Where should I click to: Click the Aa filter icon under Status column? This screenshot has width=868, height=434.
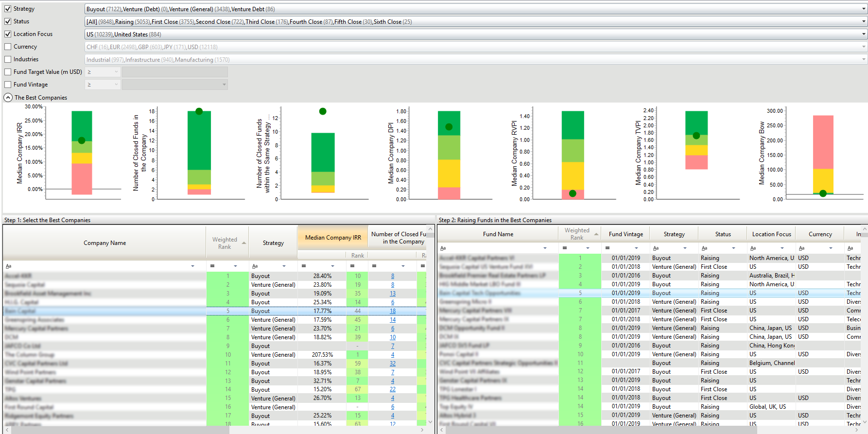point(704,248)
